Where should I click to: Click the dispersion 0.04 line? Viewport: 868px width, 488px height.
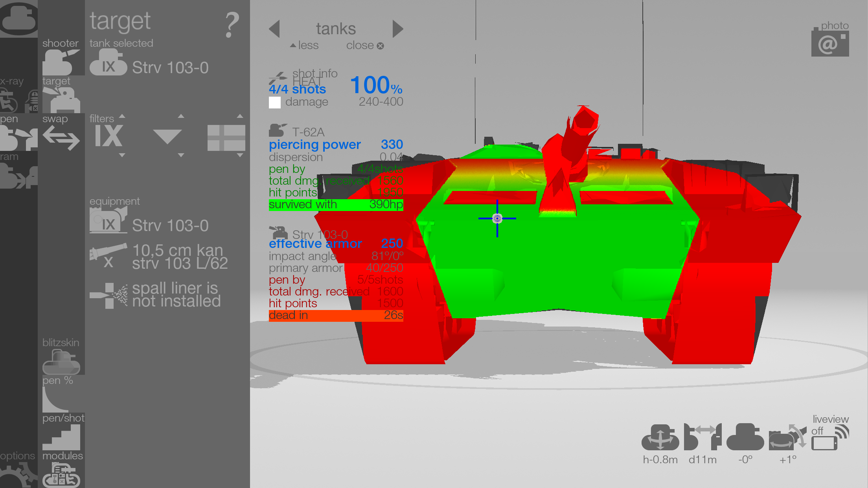coord(336,157)
